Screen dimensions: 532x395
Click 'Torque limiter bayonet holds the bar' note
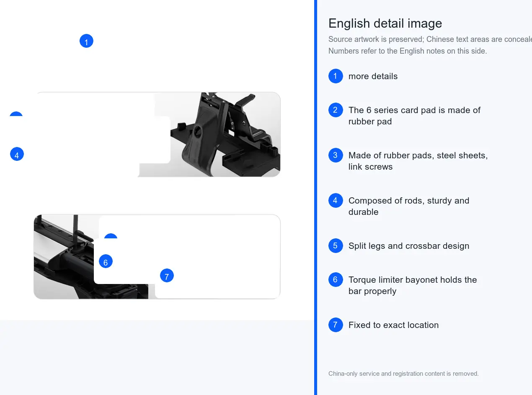tap(413, 285)
